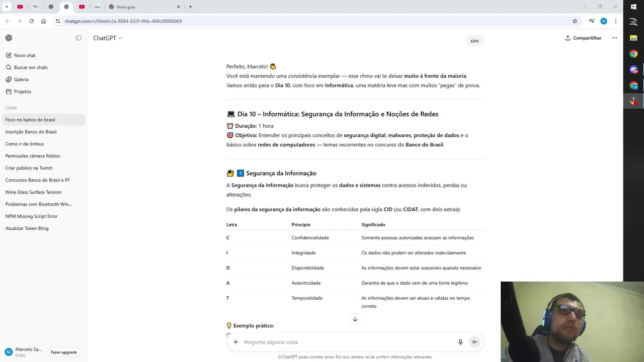The image size is (644, 362).
Task: Open File Explorer from taskbar
Action: coord(633,38)
